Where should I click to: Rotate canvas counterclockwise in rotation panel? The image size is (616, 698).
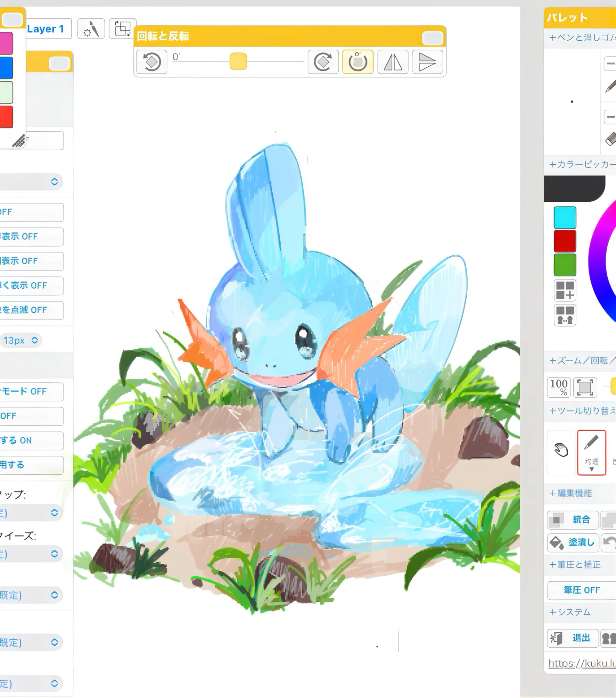[152, 62]
